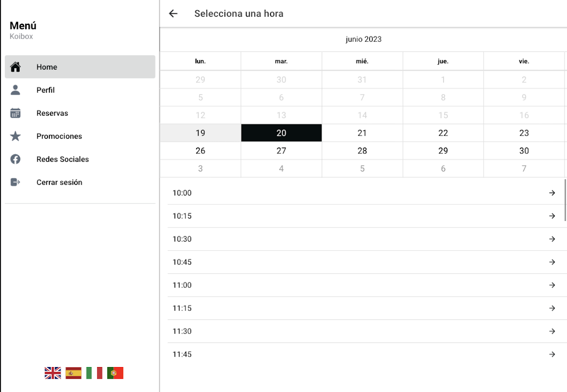Pick June 27 in the calendar
567x392 pixels.
281,150
